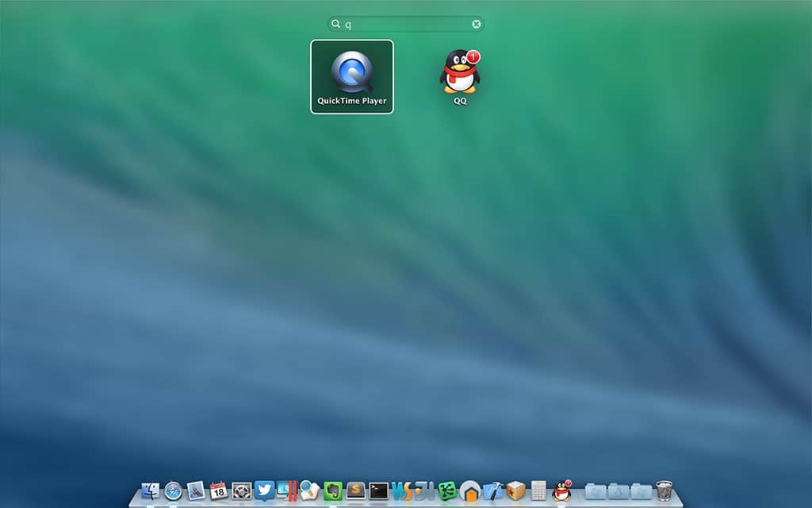Open the QQ penguin app in Launchpad

pyautogui.click(x=460, y=73)
